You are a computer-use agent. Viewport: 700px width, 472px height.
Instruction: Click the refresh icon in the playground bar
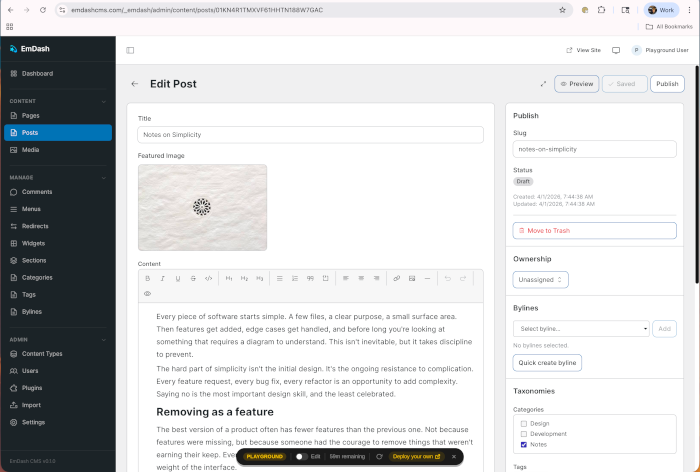[379, 456]
